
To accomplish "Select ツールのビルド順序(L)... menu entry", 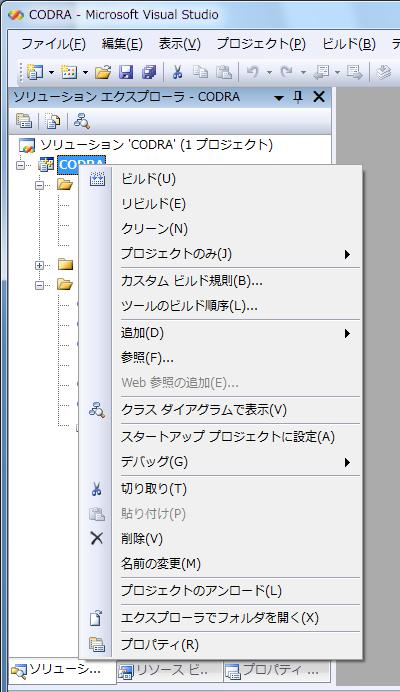I will tap(221, 305).
